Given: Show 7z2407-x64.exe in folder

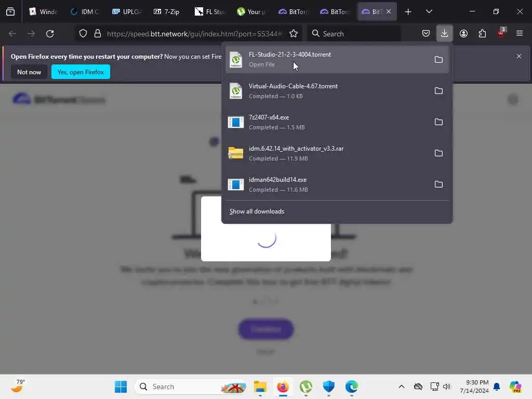Looking at the screenshot, I should tap(438, 122).
